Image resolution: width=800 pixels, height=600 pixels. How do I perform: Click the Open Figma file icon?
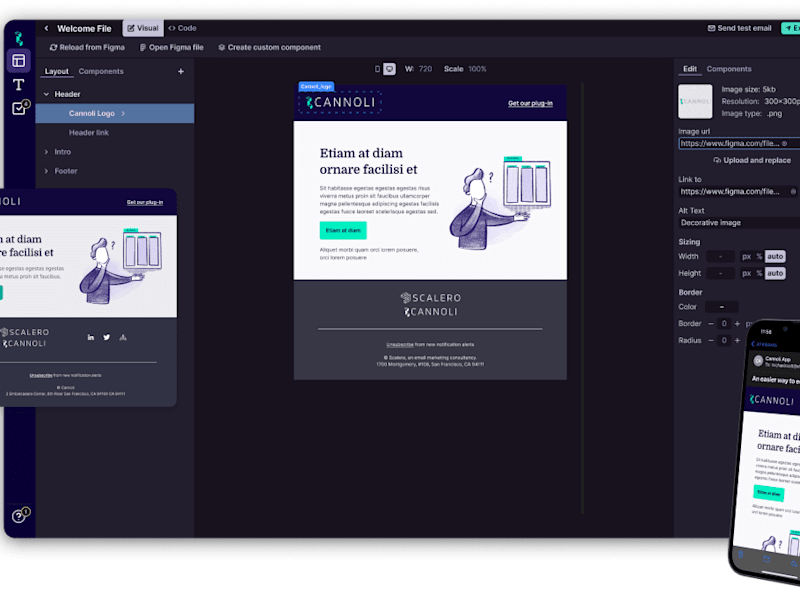(143, 47)
